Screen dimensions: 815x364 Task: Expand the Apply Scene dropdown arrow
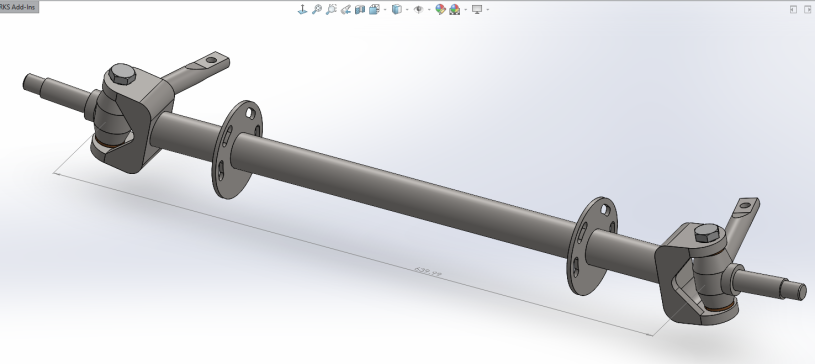click(466, 9)
